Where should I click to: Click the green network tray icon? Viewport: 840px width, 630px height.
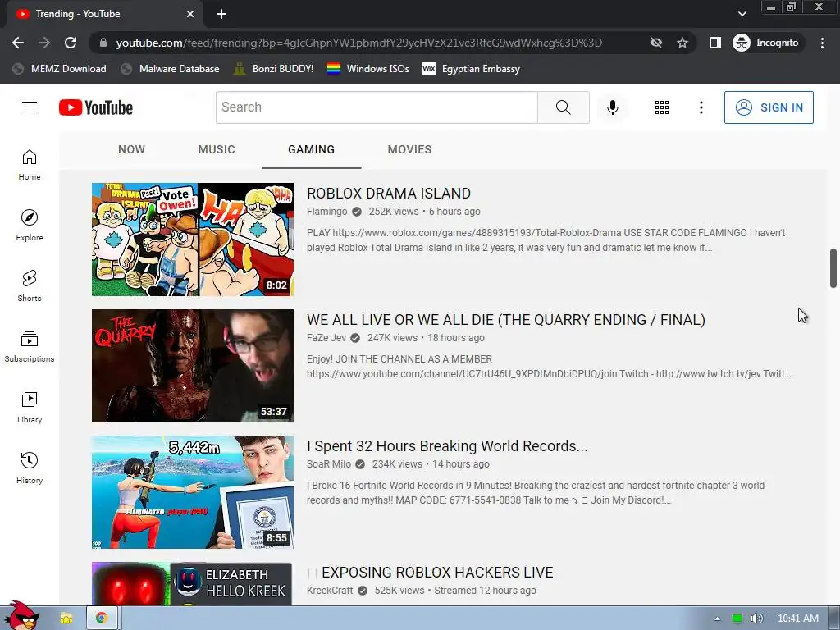click(737, 619)
